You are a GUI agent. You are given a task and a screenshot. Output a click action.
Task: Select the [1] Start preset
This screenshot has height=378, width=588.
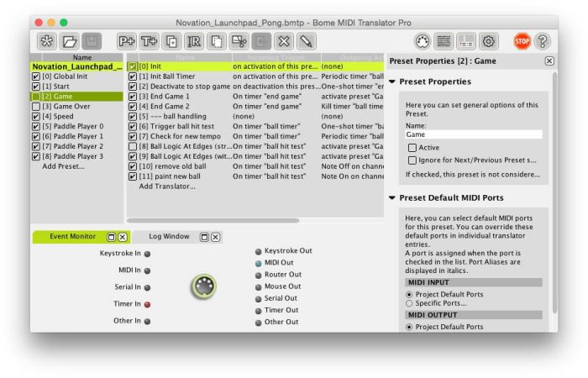(76, 87)
